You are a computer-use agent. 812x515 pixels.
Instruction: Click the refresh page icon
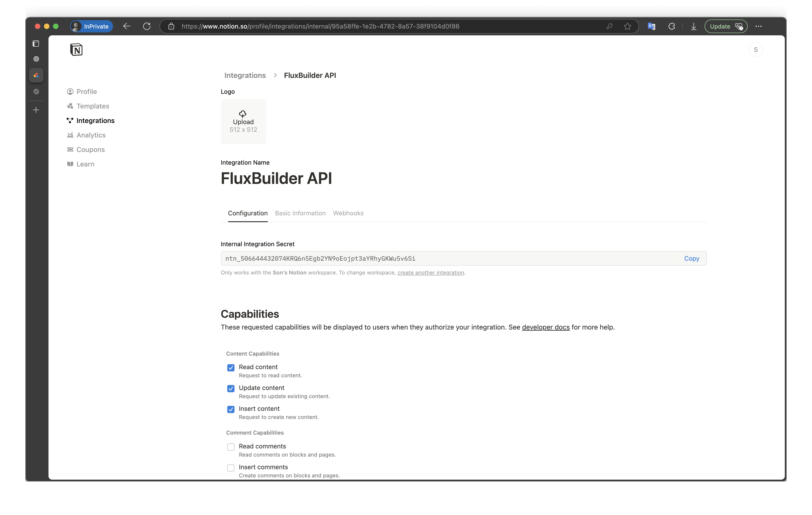(x=147, y=26)
